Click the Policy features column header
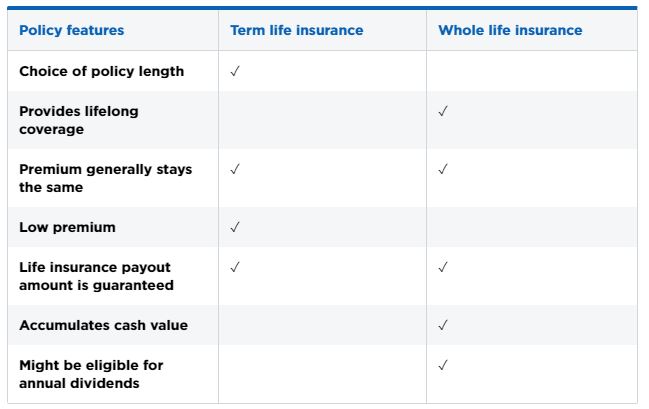This screenshot has width=649, height=409. coord(72,30)
